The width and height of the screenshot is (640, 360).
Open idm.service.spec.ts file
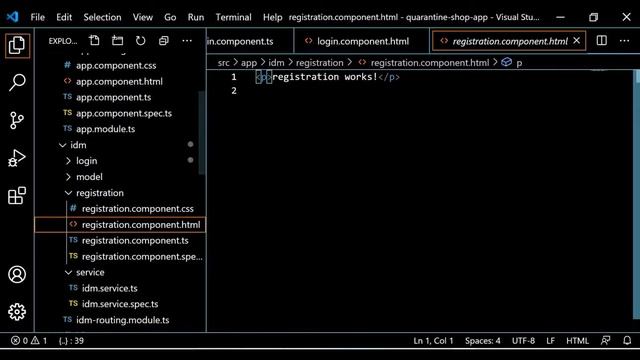pos(120,304)
